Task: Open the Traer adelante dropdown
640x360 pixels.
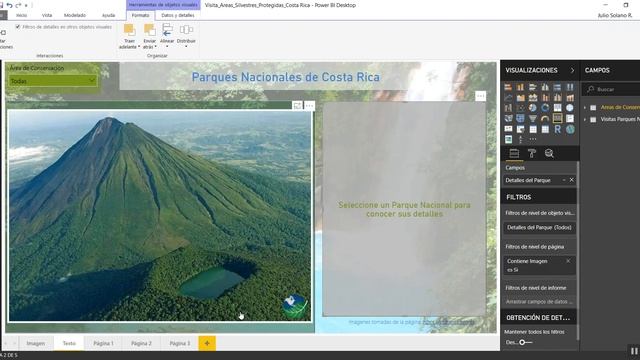Action: pyautogui.click(x=129, y=37)
